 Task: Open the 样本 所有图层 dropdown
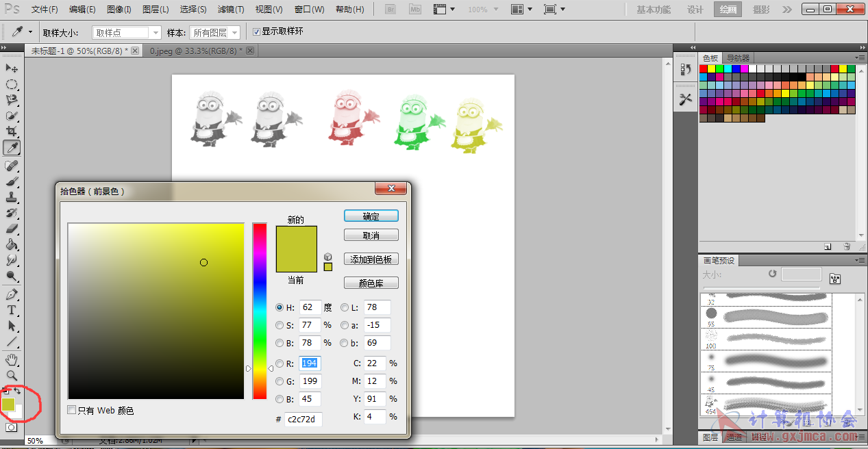click(215, 32)
